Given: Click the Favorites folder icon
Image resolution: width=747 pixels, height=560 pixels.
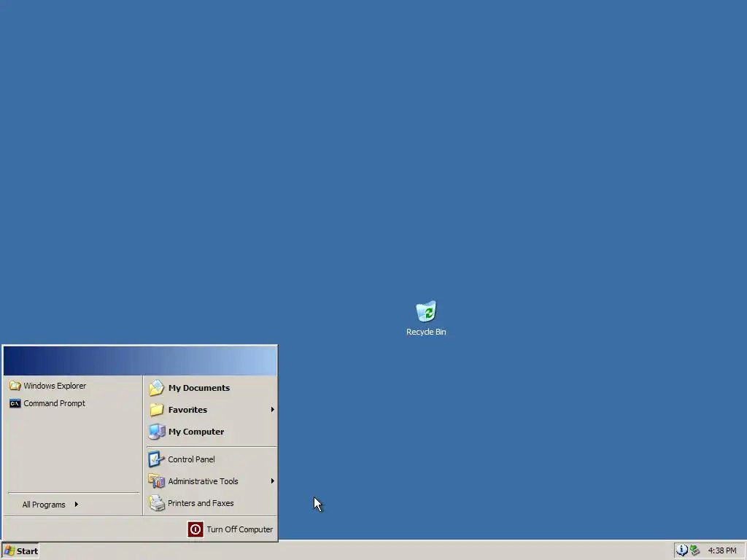Looking at the screenshot, I should (x=156, y=410).
